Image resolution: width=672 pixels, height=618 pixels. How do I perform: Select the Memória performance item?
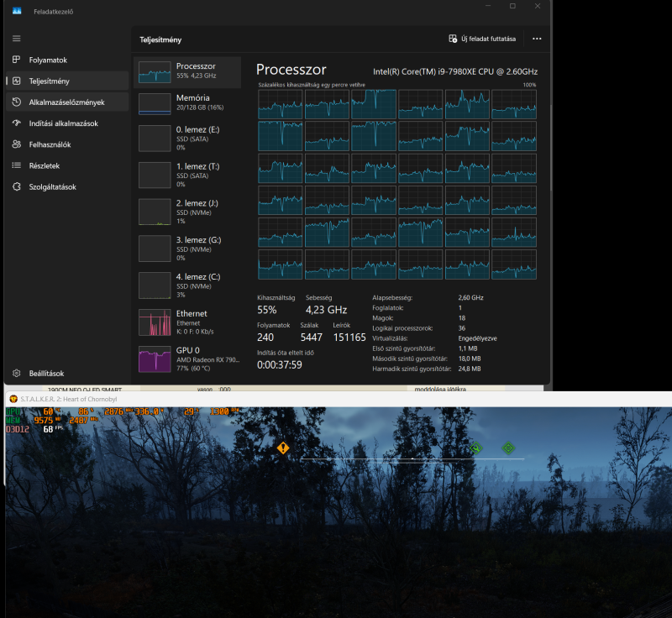(x=187, y=103)
